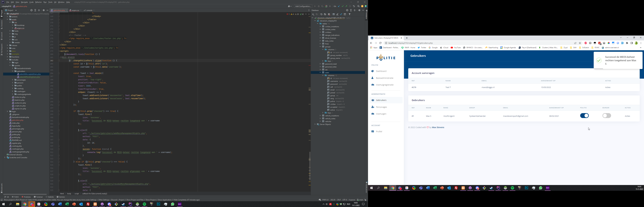Refresh the database data source

coord(322,14)
